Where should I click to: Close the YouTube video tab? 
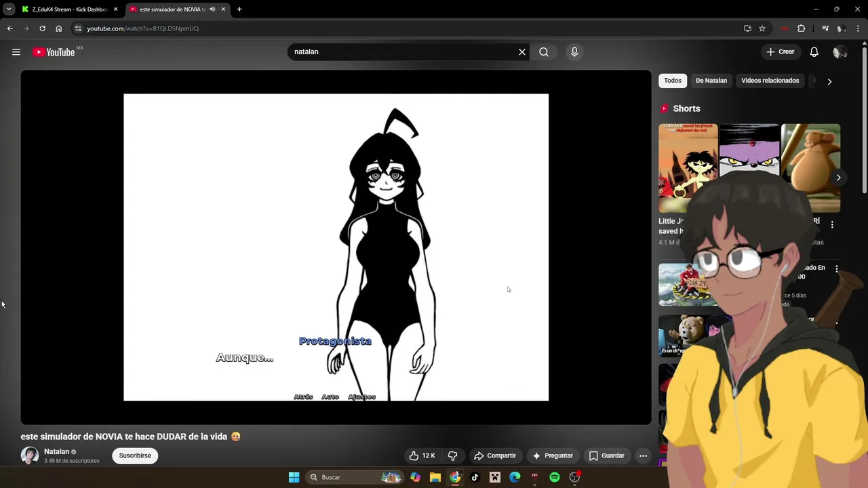click(x=223, y=9)
